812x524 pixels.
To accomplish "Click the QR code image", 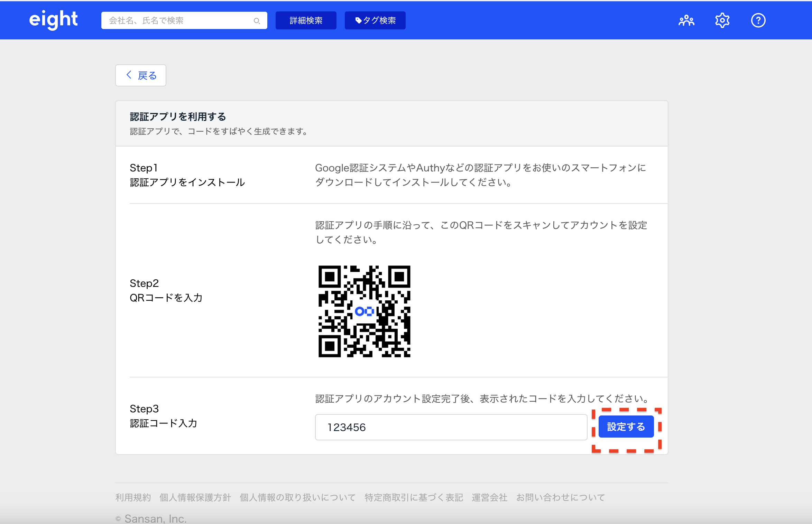I will coord(364,311).
